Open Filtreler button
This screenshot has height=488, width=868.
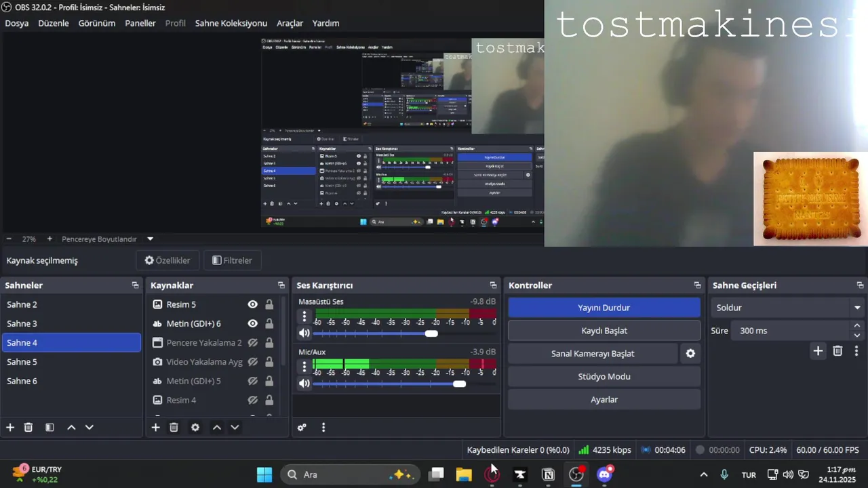pos(233,260)
